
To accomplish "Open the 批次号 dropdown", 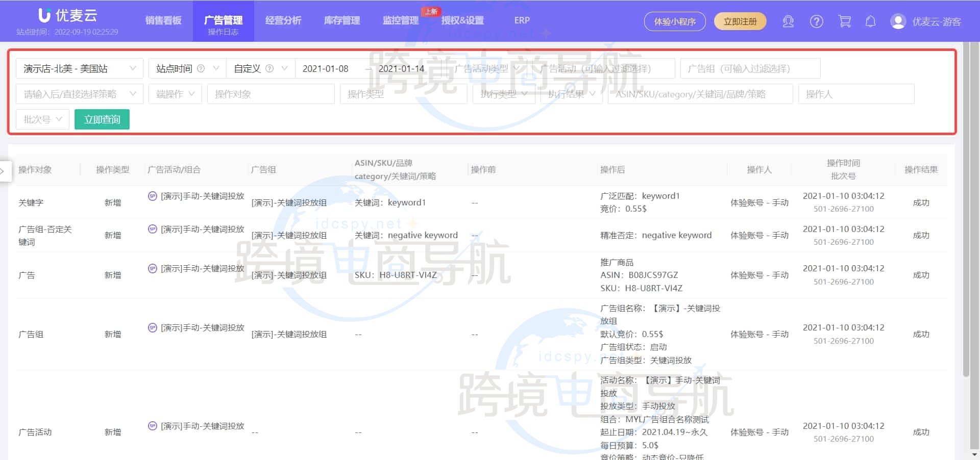I will pyautogui.click(x=42, y=119).
